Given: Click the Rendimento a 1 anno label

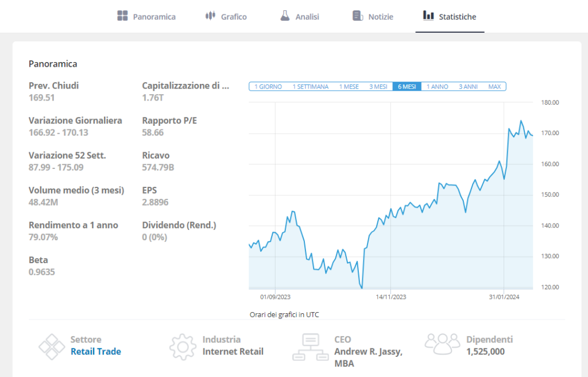Looking at the screenshot, I should pos(73,225).
